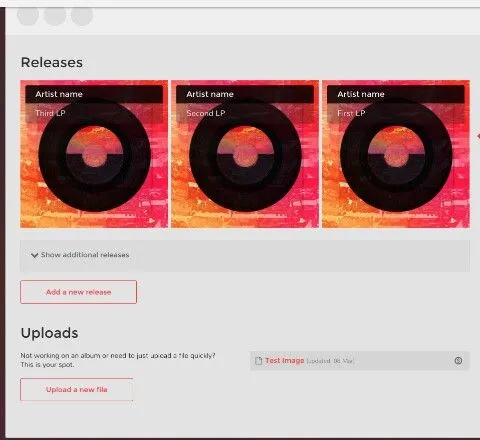Click the file icon beside Test Image

click(x=258, y=361)
